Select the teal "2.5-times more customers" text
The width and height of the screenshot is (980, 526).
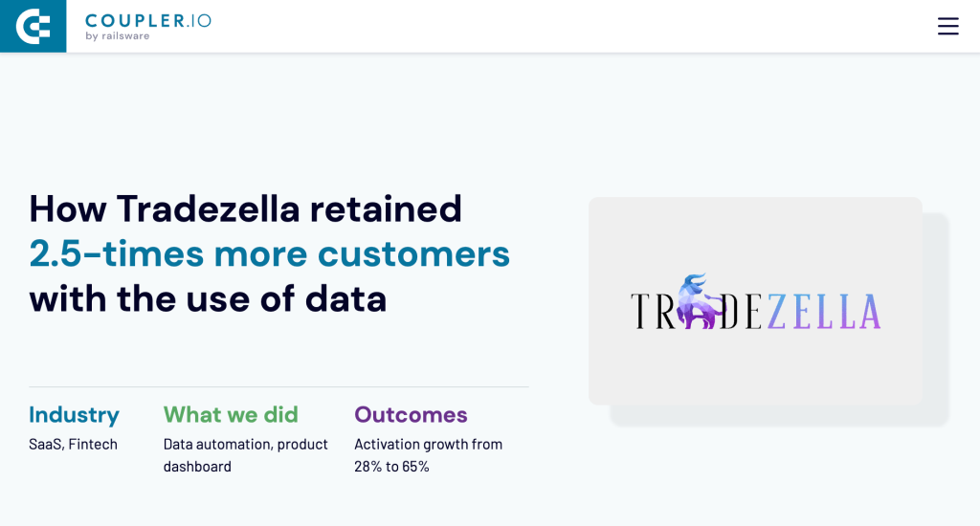[x=269, y=253]
